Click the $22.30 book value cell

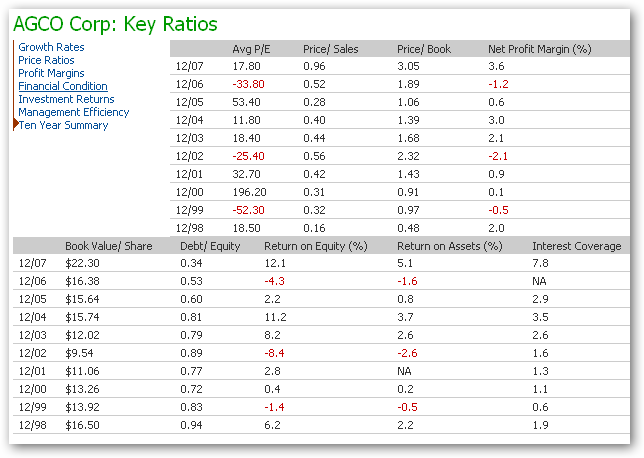tap(82, 261)
